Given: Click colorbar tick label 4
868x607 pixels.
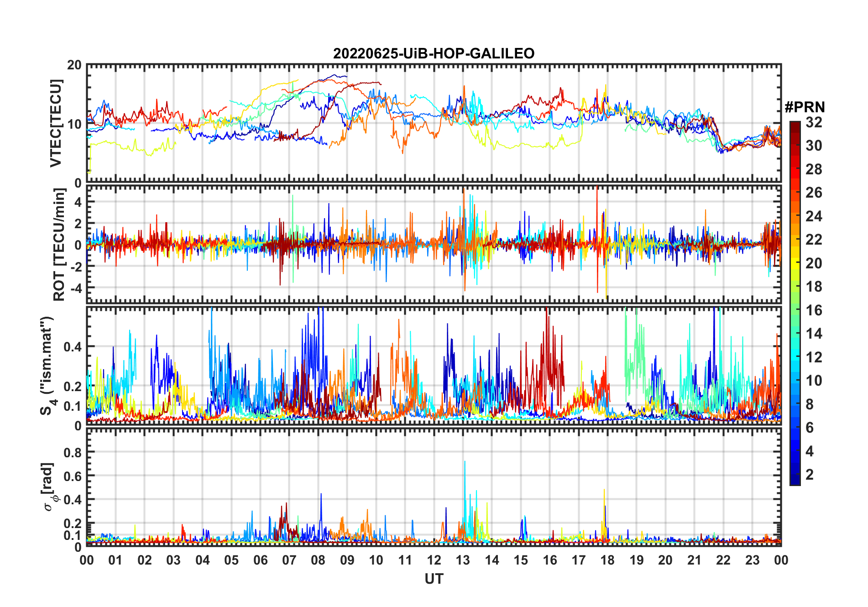Looking at the screenshot, I should pos(810,451).
